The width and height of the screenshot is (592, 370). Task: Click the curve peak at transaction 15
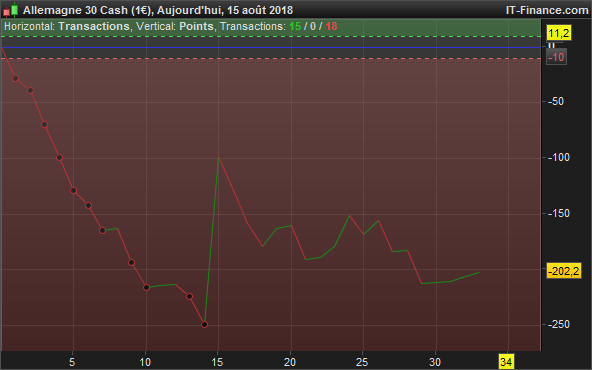[219, 157]
